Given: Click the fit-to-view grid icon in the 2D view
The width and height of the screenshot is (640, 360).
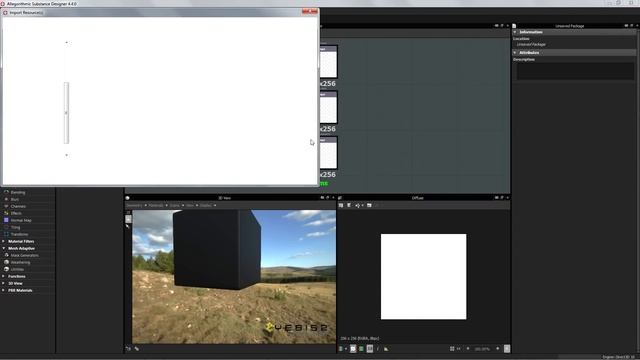Looking at the screenshot, I should click(x=452, y=349).
